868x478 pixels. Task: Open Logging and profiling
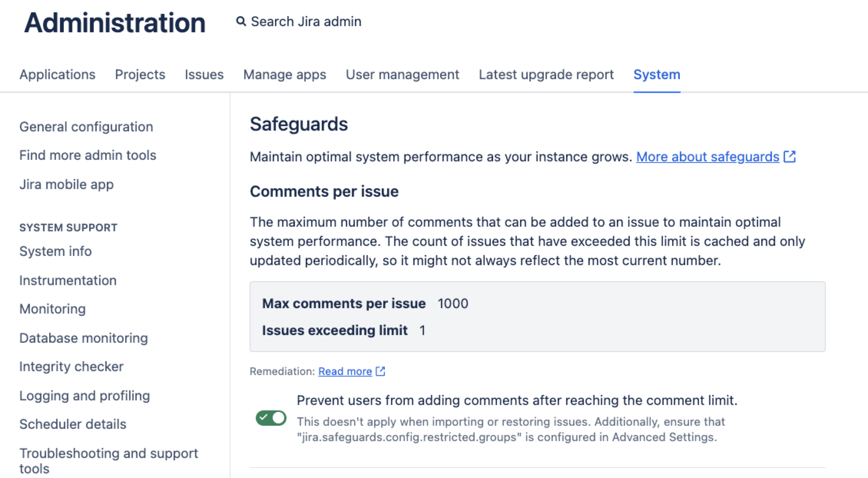click(84, 396)
